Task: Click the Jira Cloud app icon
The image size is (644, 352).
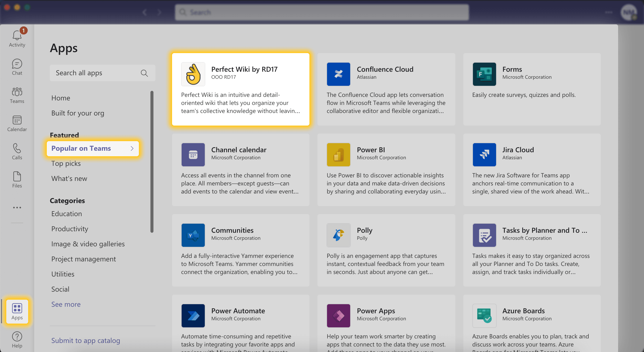Action: (484, 155)
